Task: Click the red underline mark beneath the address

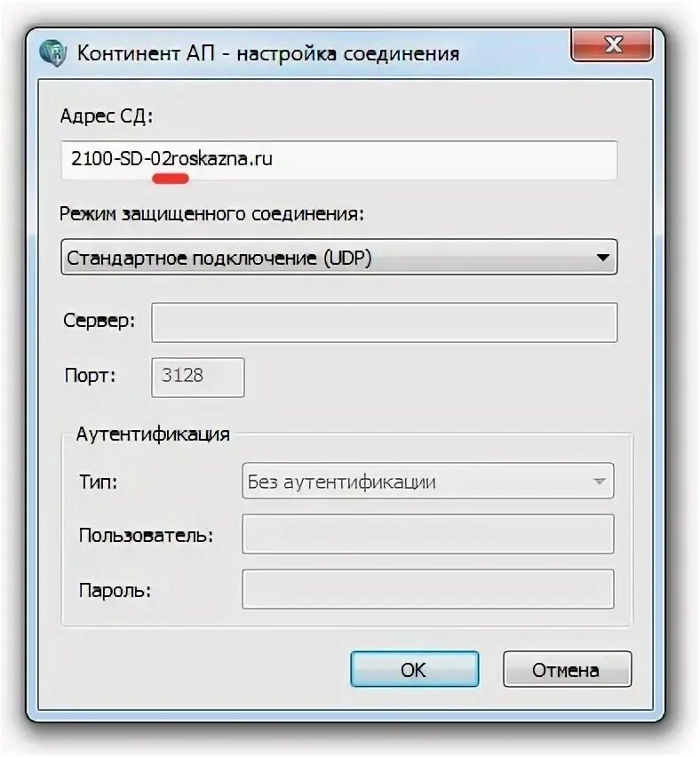Action: pos(171,179)
